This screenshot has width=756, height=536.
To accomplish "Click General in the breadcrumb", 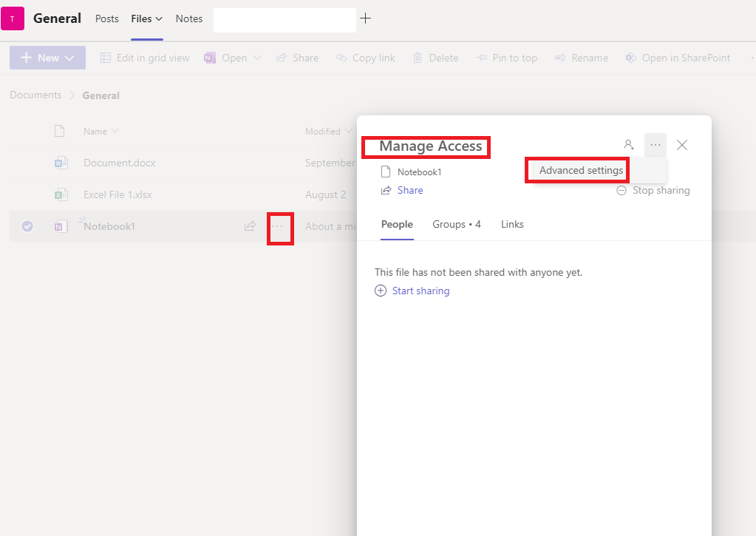I will pyautogui.click(x=101, y=95).
